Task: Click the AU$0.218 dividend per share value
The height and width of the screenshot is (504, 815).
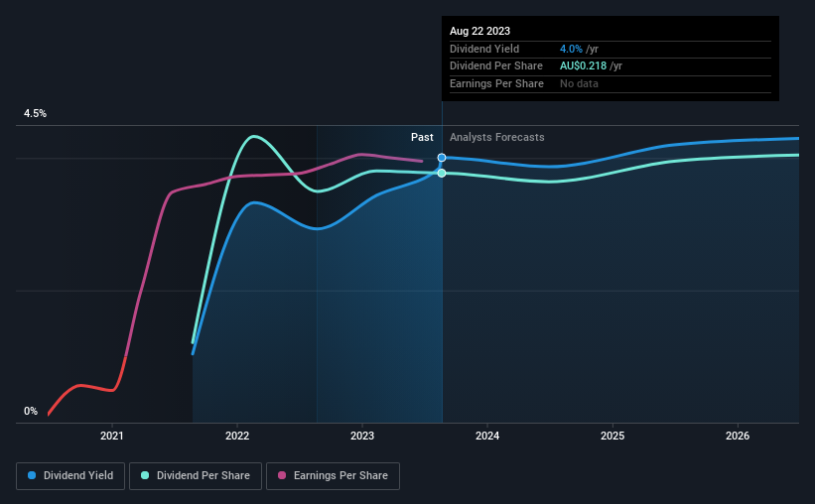Action: [x=583, y=66]
